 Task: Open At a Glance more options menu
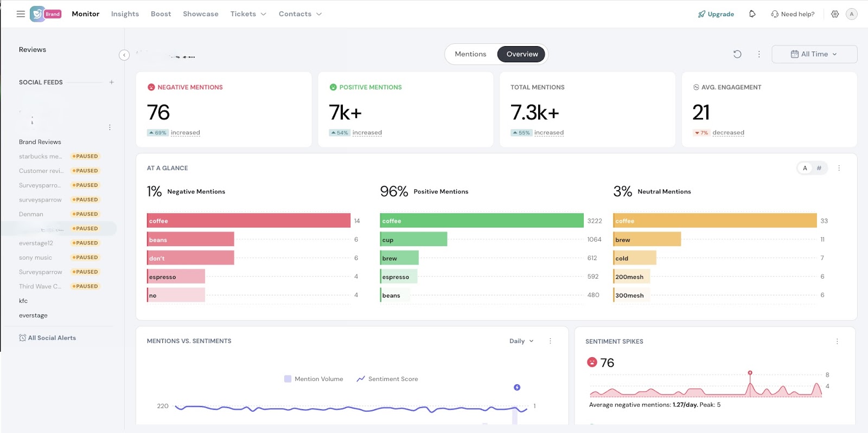point(839,168)
